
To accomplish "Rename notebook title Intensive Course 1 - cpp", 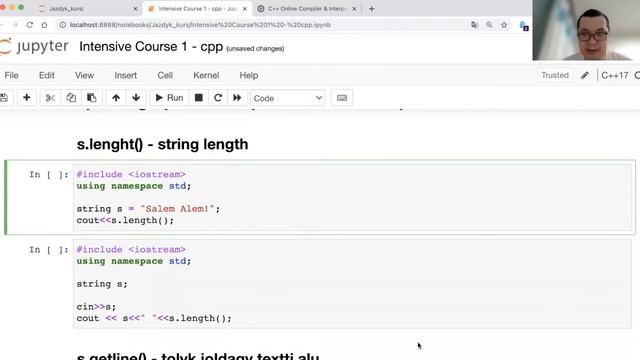I will coord(151,47).
